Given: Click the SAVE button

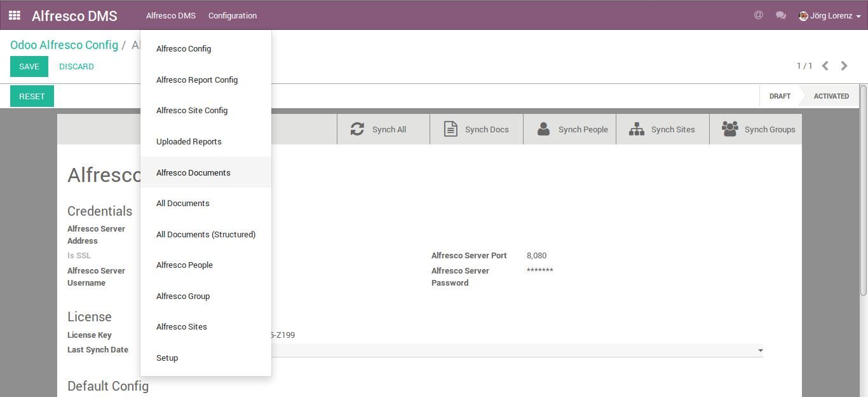Looking at the screenshot, I should (x=29, y=66).
